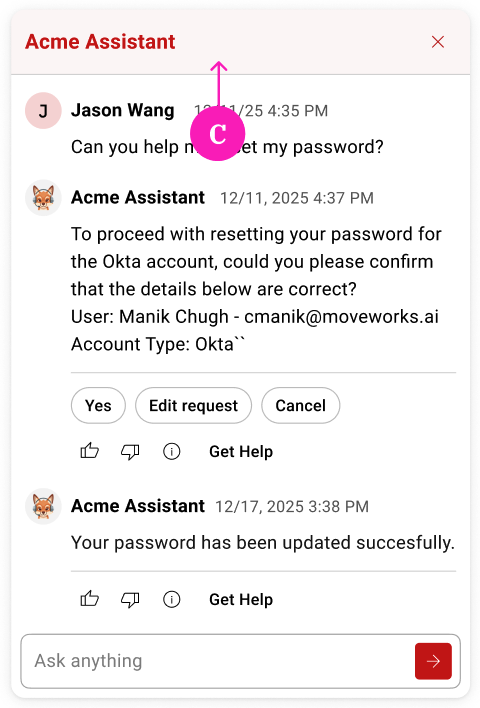Open info icon under the password updated message

coord(172,599)
